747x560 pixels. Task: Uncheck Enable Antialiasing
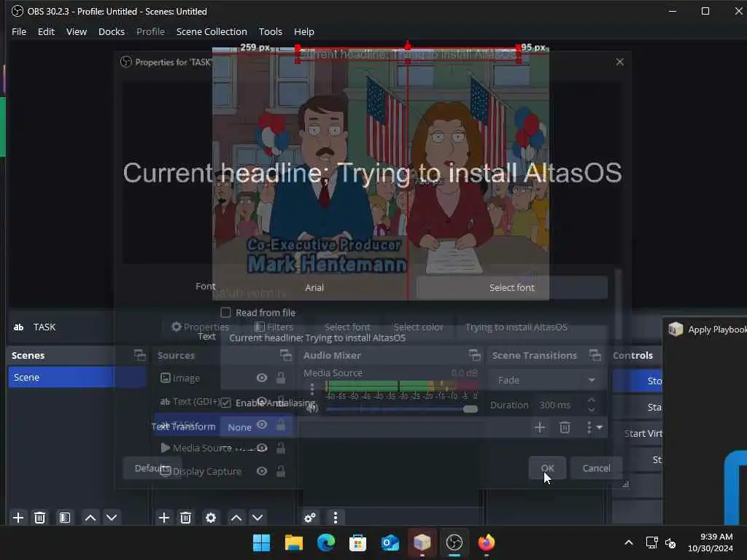pos(226,402)
